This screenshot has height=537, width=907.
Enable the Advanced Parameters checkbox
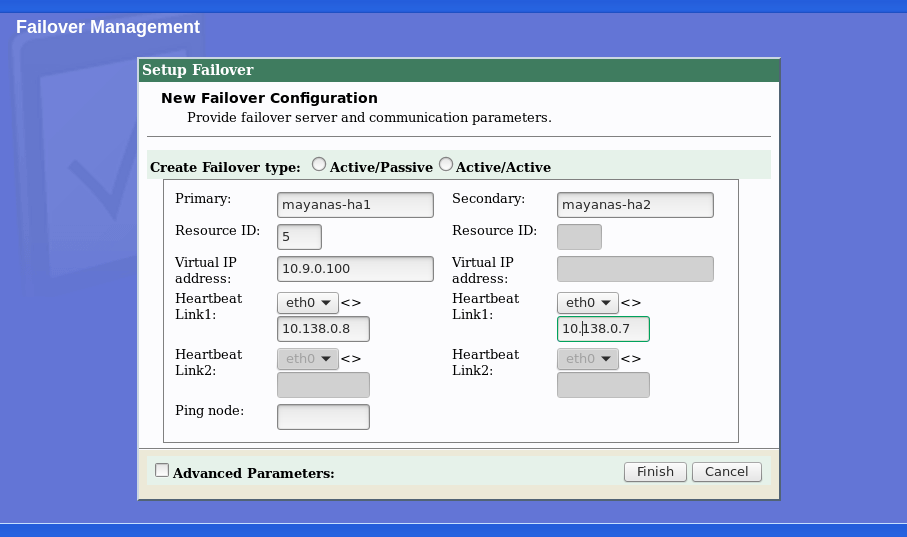pyautogui.click(x=162, y=470)
